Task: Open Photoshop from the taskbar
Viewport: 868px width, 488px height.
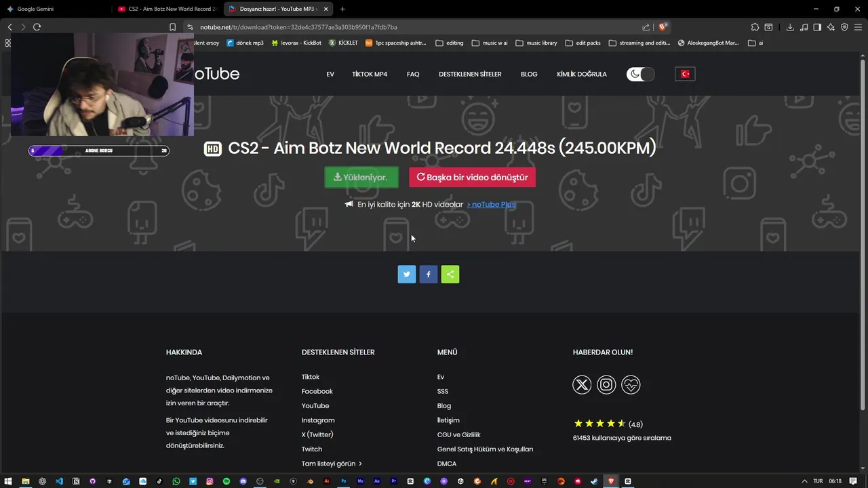Action: coord(344,481)
